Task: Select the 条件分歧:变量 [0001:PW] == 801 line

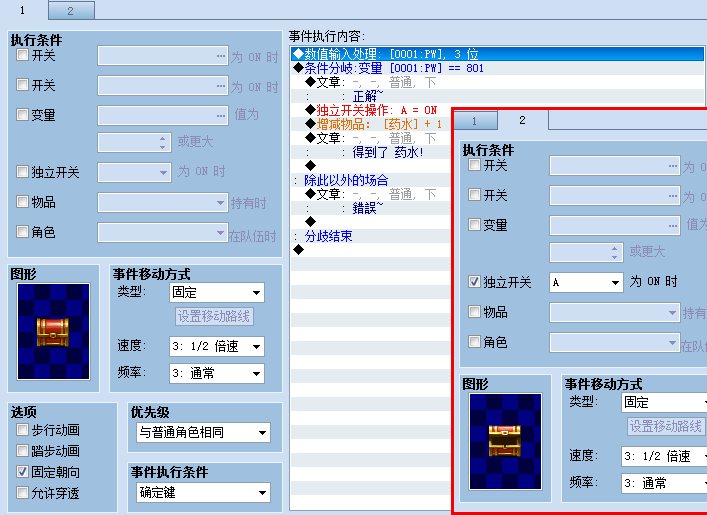Action: 498,68
